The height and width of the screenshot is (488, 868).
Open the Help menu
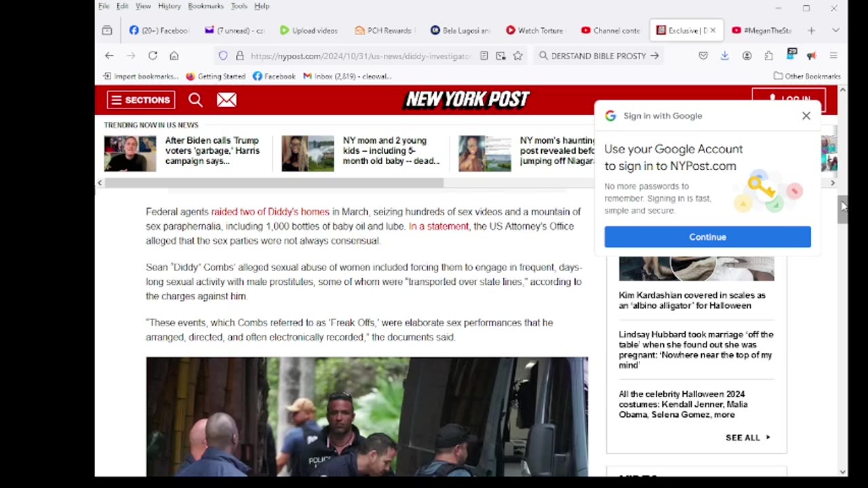click(262, 6)
